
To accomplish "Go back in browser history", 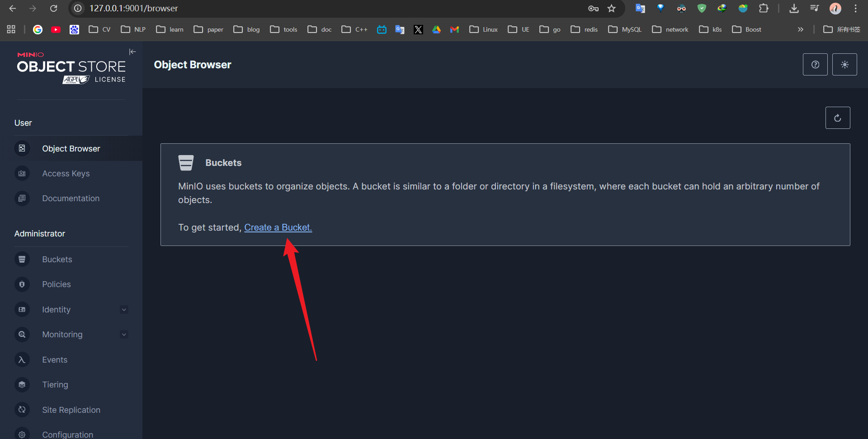I will coord(13,8).
